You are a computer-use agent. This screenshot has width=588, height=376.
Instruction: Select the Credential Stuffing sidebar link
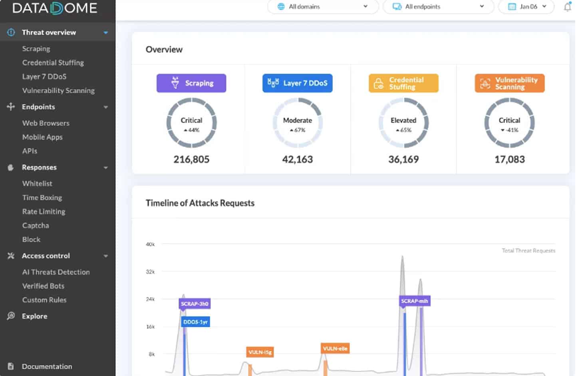coord(53,62)
